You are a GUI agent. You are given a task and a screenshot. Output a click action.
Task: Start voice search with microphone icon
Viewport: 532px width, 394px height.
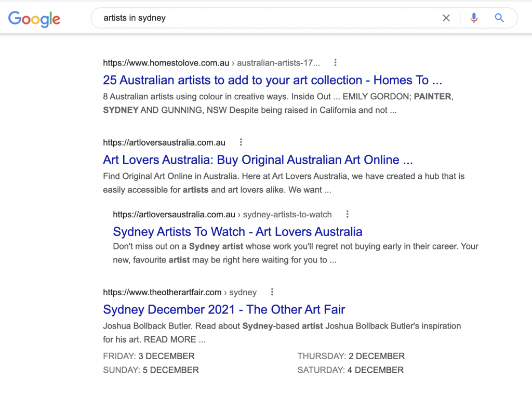pyautogui.click(x=474, y=18)
